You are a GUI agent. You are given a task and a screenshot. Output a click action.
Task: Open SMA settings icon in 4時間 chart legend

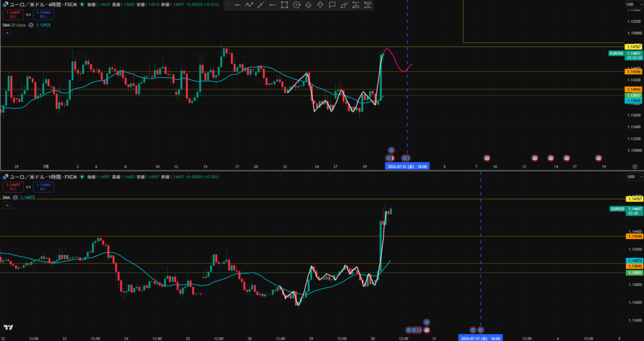click(x=31, y=25)
